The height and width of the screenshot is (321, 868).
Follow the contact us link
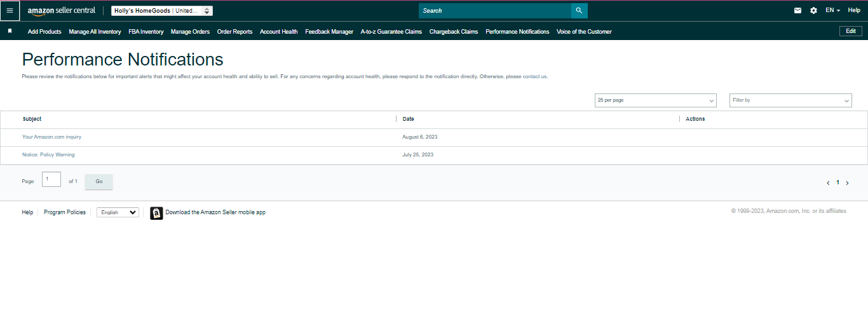(534, 76)
